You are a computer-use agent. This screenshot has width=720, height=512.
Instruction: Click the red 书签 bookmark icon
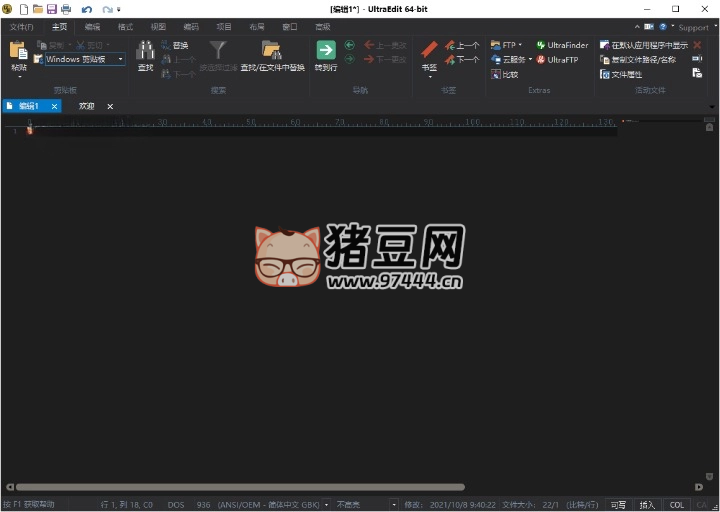(430, 50)
